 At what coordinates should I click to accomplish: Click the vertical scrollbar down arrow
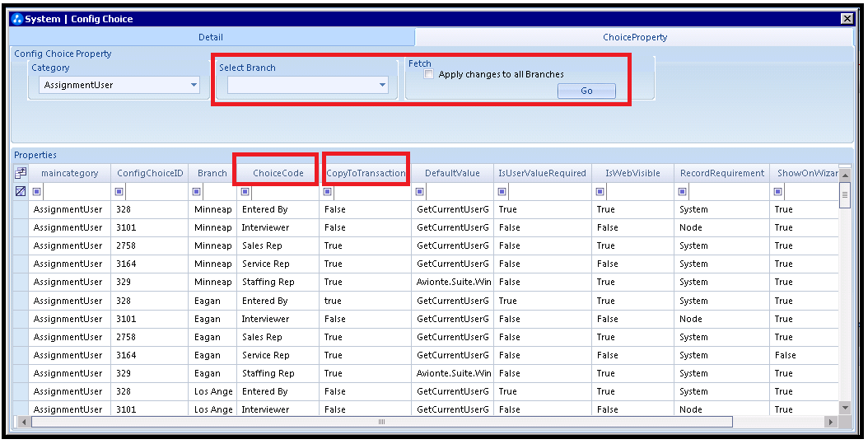tap(845, 408)
